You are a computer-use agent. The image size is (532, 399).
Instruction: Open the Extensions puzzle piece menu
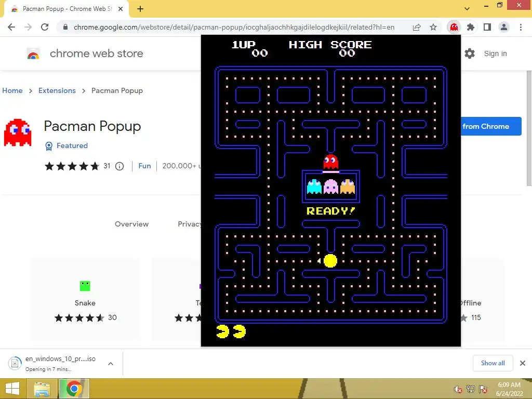470,27
